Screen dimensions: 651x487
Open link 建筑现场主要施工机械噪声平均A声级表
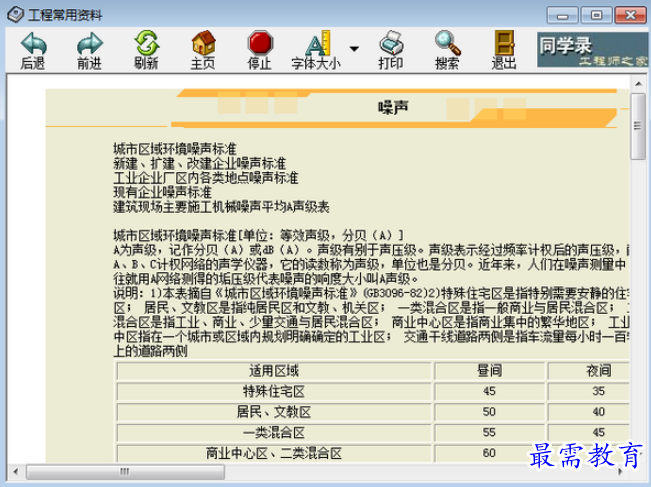pyautogui.click(x=221, y=206)
